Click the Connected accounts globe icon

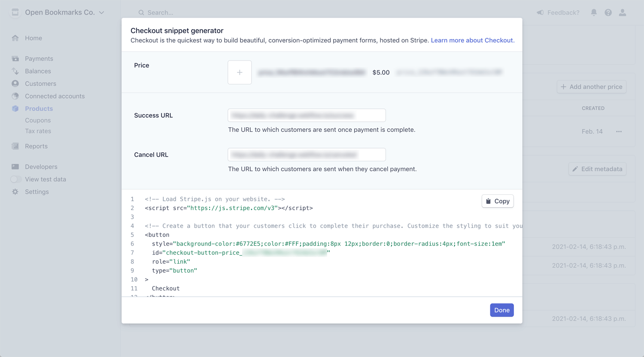pos(15,96)
